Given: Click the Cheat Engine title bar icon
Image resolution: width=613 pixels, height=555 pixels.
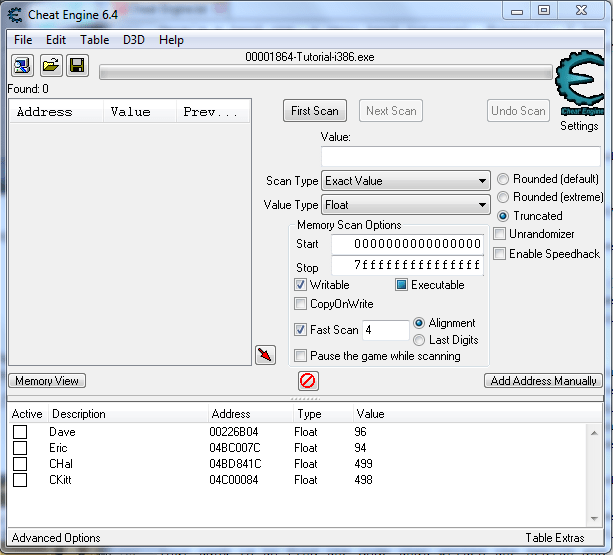Looking at the screenshot, I should point(15,15).
